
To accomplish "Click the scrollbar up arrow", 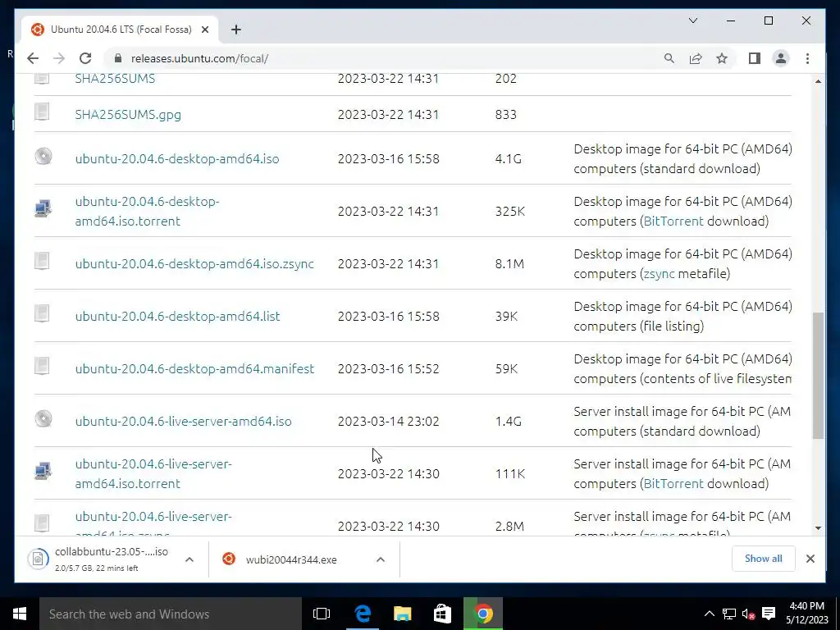I will 818,81.
